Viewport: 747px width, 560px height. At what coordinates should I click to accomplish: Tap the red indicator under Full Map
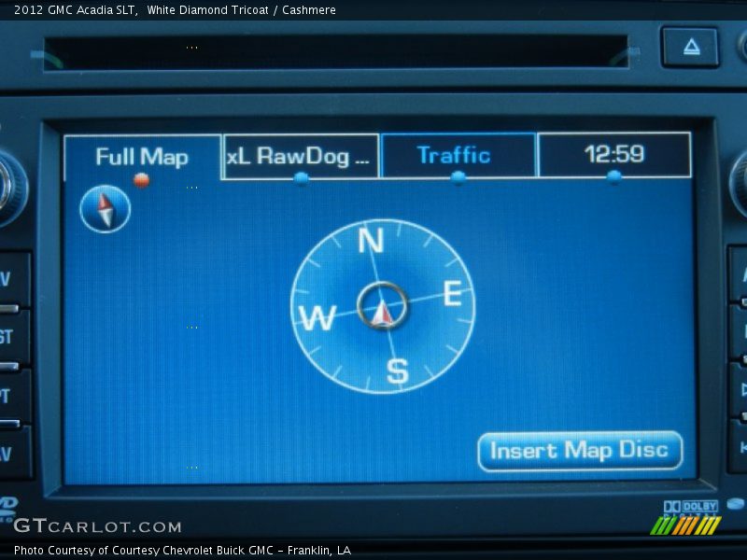[x=141, y=180]
